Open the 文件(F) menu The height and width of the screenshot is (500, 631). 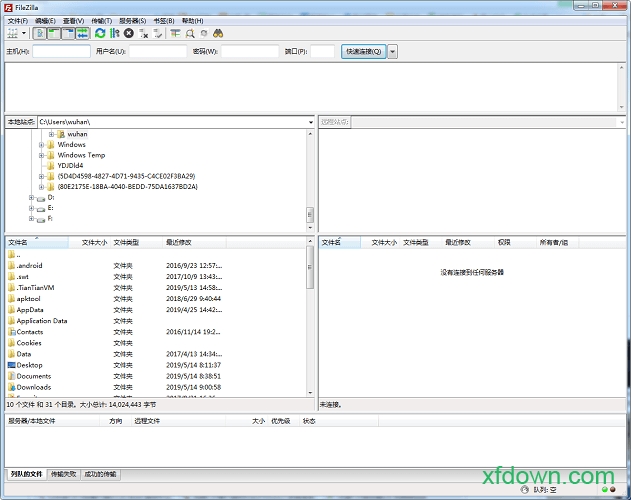click(18, 21)
